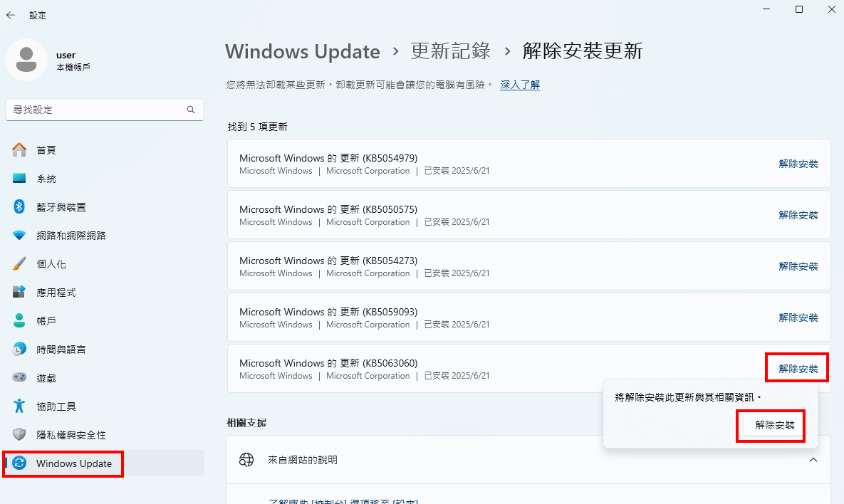Click Windows Update breadcrumb heading
Viewport: 844px width, 504px height.
(x=303, y=51)
